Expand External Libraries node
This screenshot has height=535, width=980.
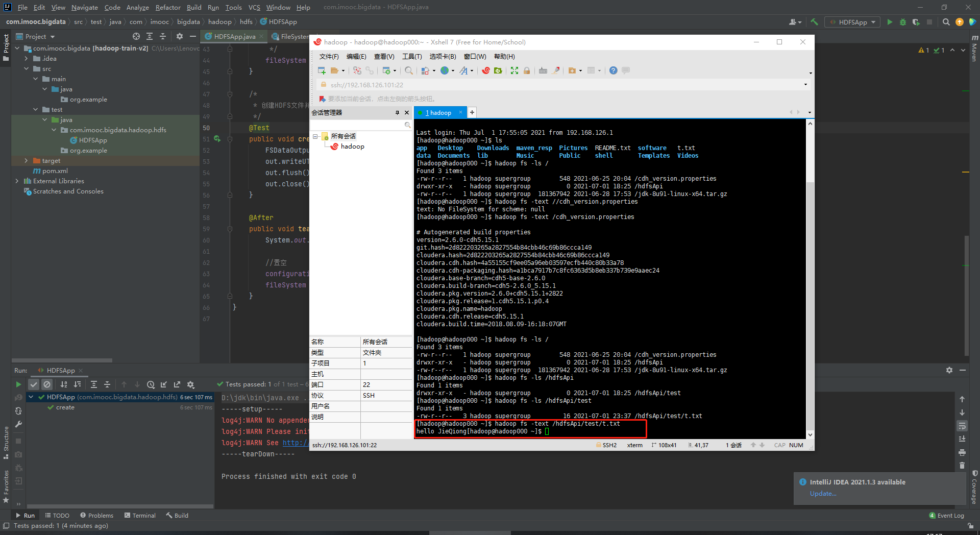pyautogui.click(x=17, y=181)
